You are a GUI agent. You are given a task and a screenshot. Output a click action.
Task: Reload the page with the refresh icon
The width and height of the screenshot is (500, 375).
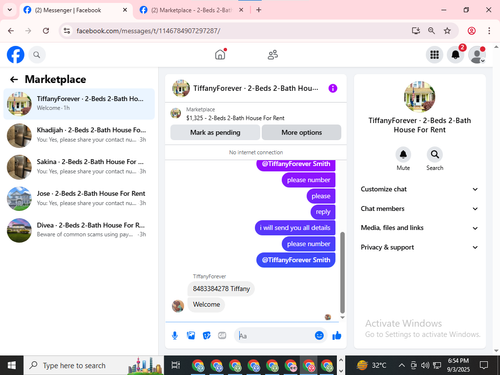pos(46,31)
